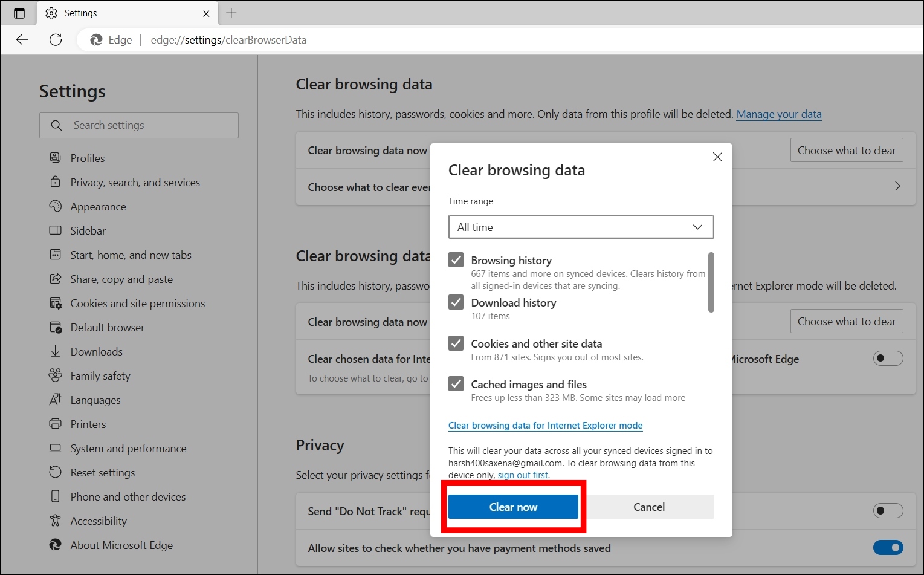Click Cancel in the dialog
Viewport: 924px width, 575px height.
point(649,507)
